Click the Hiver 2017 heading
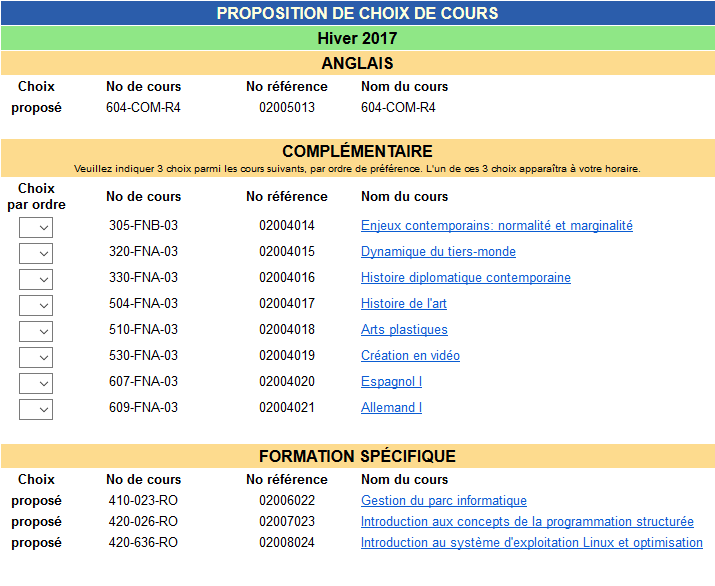Screen dimensions: 715x586 click(x=358, y=38)
